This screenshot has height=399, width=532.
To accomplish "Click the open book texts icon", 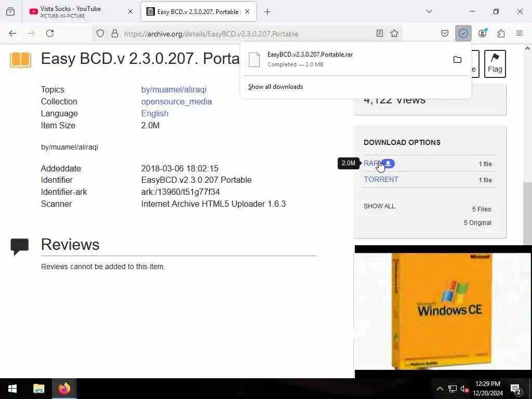I will [20, 60].
